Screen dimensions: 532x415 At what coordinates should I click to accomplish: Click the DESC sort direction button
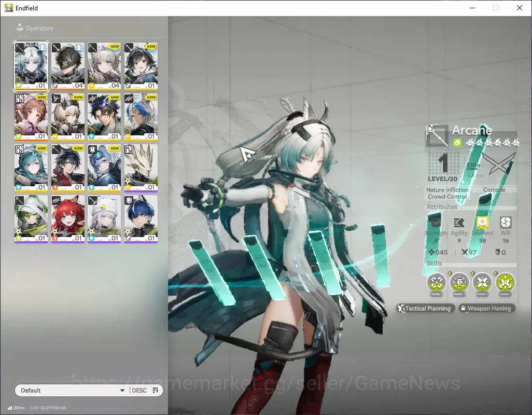pos(139,390)
